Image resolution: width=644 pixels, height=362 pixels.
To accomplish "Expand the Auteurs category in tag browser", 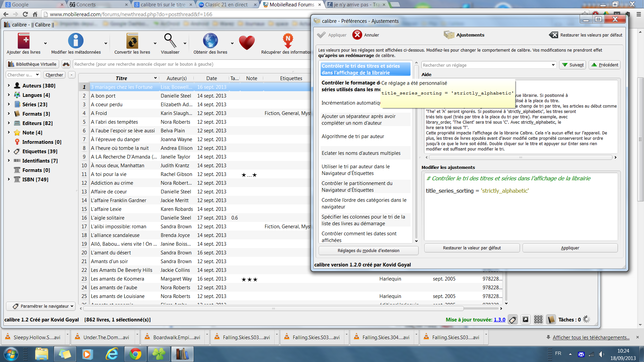I will (9, 86).
